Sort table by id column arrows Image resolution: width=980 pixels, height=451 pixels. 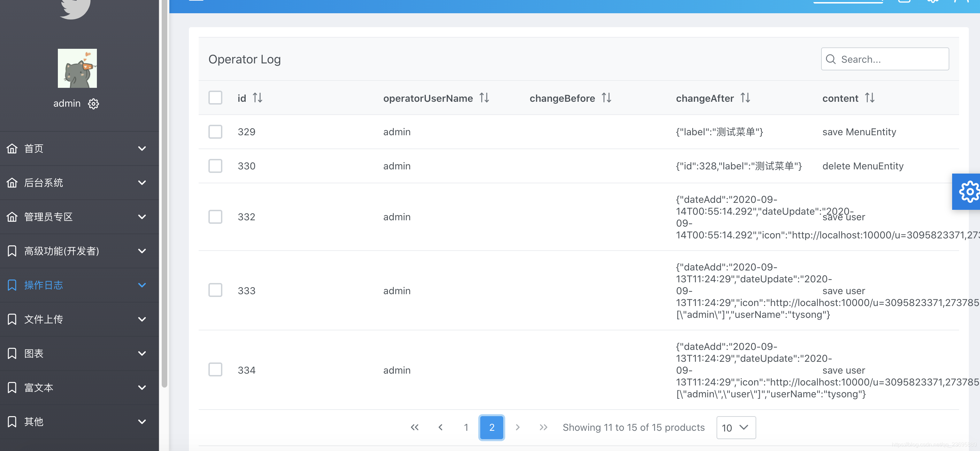(258, 98)
